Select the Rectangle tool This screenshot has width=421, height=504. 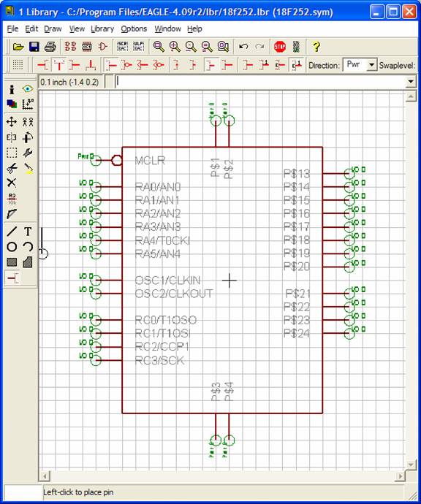(x=12, y=262)
